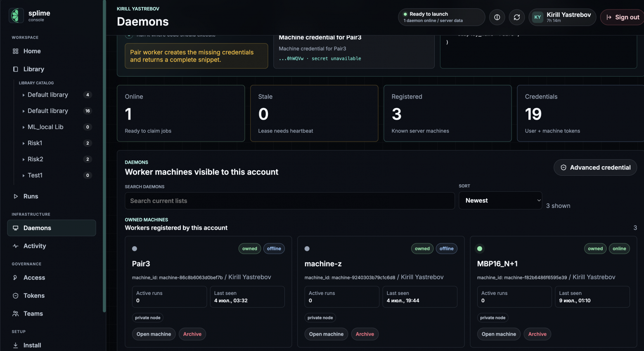
Task: Click the gray status dot on Pair3 card
Action: pos(135,249)
